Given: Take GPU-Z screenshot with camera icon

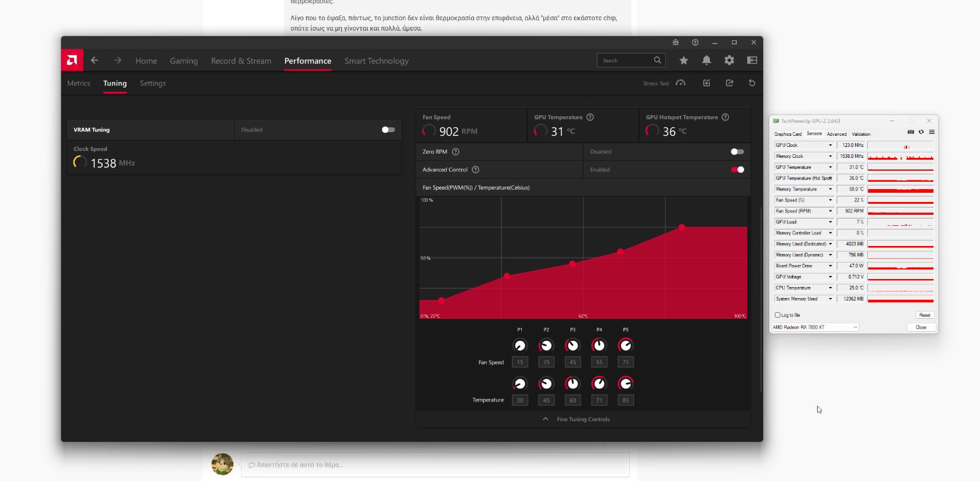Looking at the screenshot, I should point(911,132).
